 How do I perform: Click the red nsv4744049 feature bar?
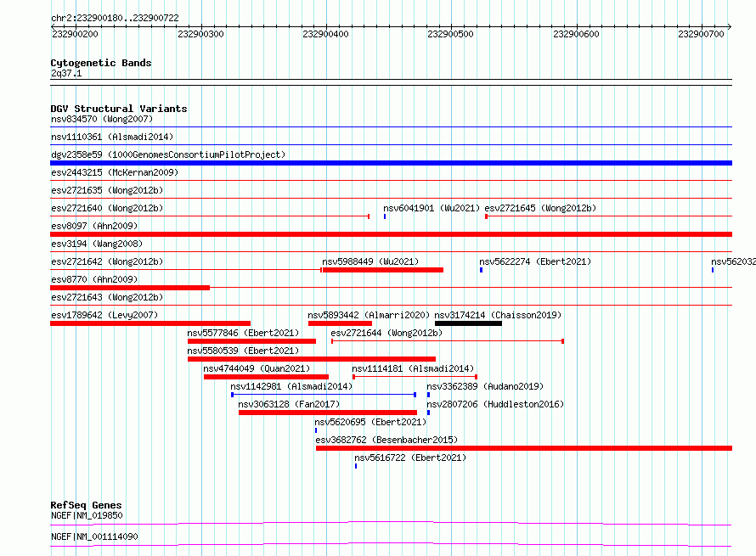(x=266, y=377)
